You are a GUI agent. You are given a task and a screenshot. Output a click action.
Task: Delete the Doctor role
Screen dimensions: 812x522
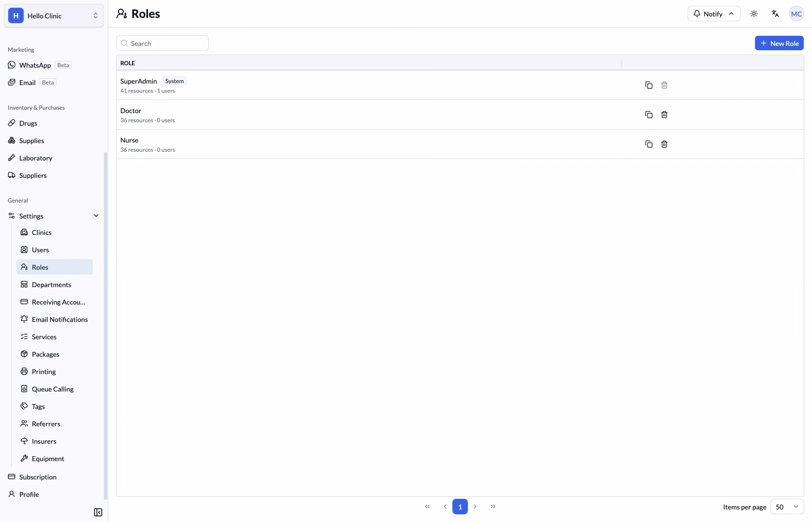664,115
